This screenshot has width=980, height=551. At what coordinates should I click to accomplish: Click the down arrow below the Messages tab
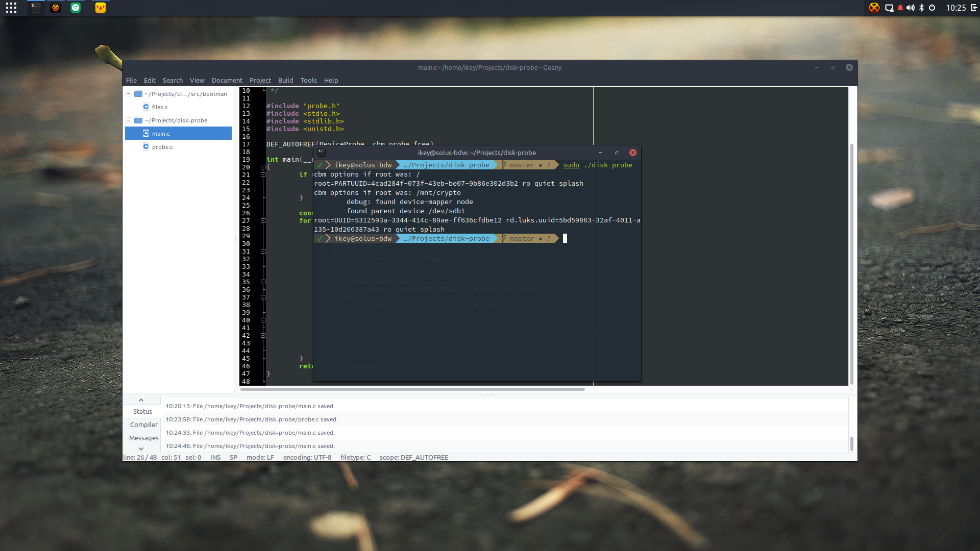click(141, 448)
